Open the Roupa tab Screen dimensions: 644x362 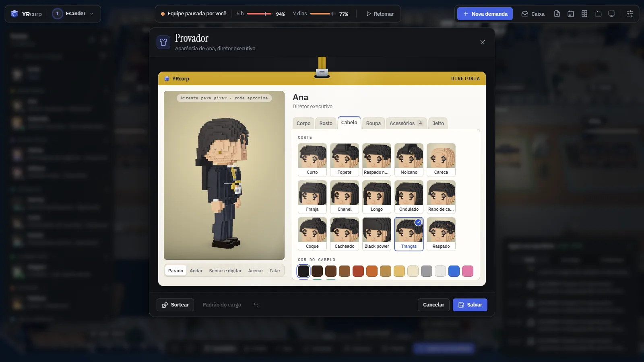[374, 123]
